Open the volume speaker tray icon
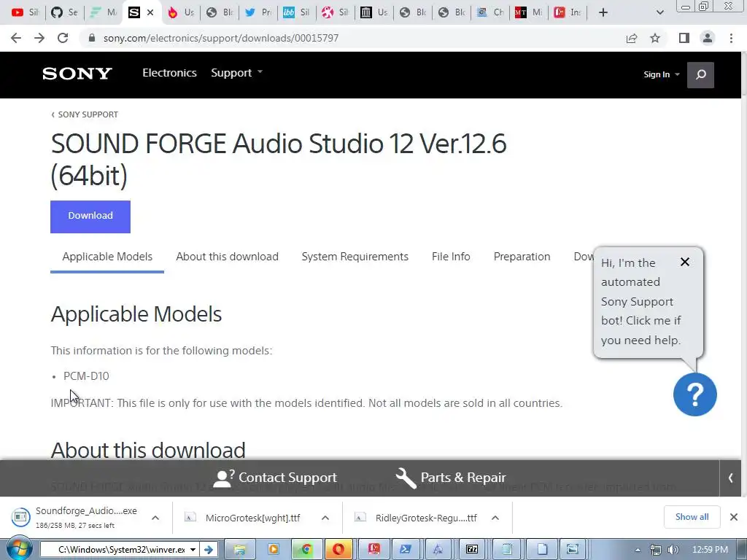The image size is (747, 560). [x=673, y=550]
